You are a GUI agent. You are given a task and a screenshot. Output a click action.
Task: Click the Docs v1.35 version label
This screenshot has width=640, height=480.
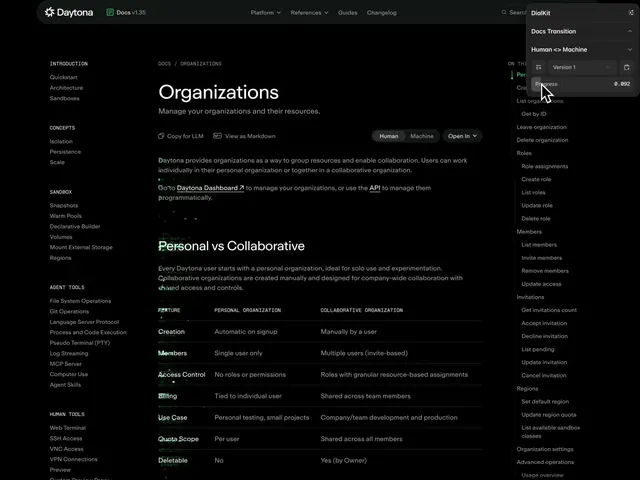[131, 13]
